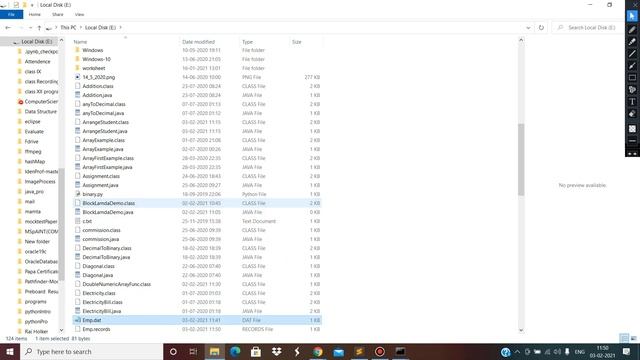
Task: Open Microsoft Edge from the taskbar
Action: click(235, 351)
